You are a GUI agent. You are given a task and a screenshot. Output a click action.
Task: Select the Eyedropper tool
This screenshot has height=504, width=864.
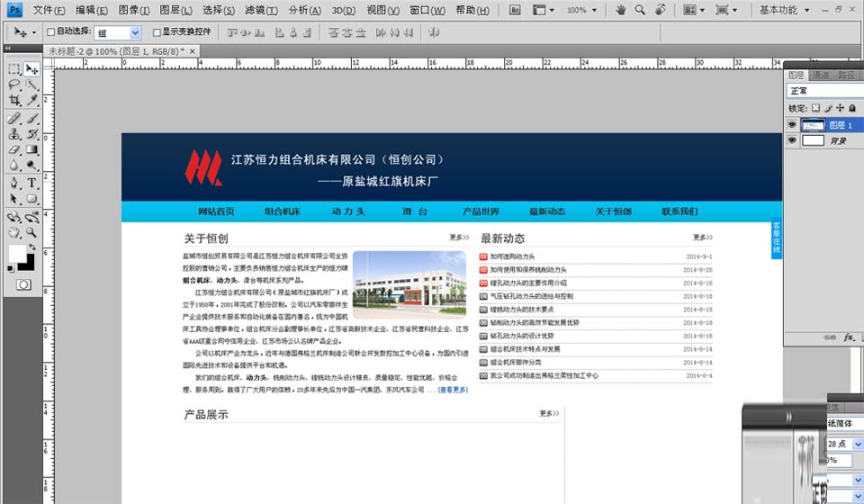tap(31, 101)
